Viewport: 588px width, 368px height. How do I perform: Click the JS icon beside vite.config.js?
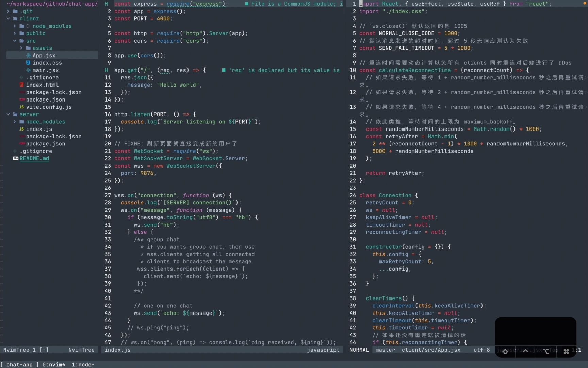pyautogui.click(x=22, y=107)
